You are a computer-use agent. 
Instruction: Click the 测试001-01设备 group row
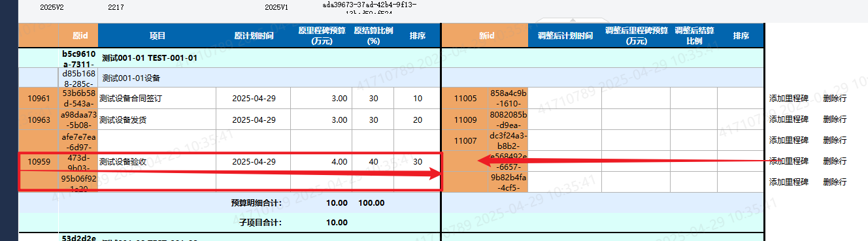click(x=268, y=78)
